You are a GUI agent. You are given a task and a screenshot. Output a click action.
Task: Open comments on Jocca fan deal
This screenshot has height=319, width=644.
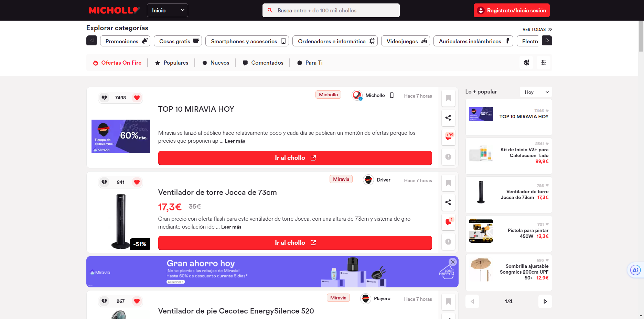coord(448,222)
